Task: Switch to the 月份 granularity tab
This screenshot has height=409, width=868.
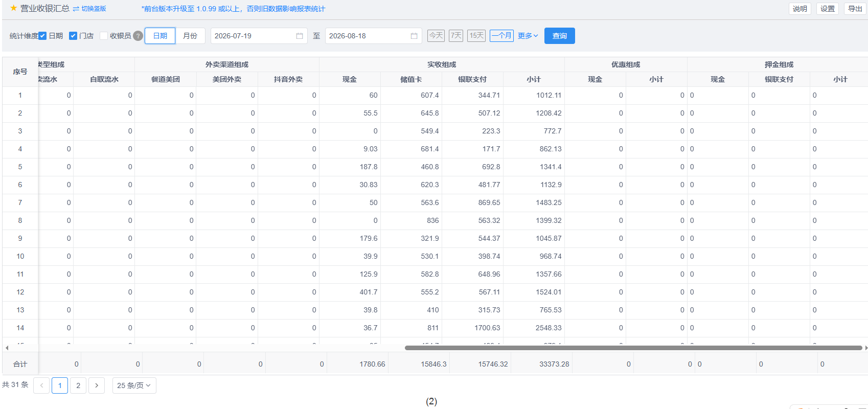Action: 190,36
